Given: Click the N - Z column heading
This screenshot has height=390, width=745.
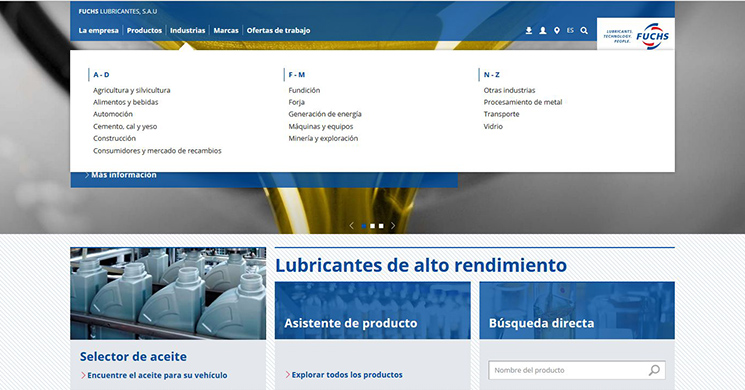Looking at the screenshot, I should coord(492,75).
